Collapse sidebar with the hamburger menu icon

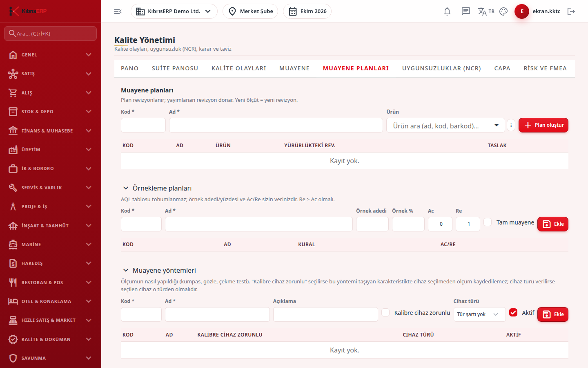[118, 11]
